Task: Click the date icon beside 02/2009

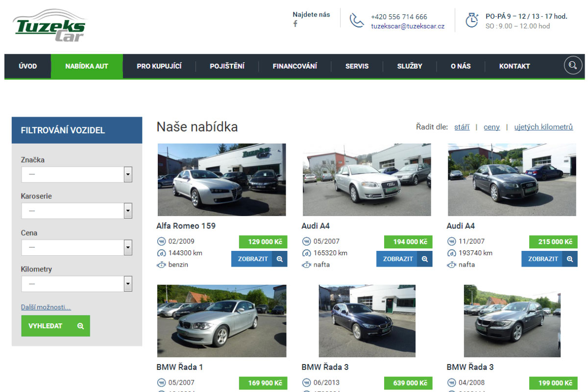Action: click(x=161, y=241)
